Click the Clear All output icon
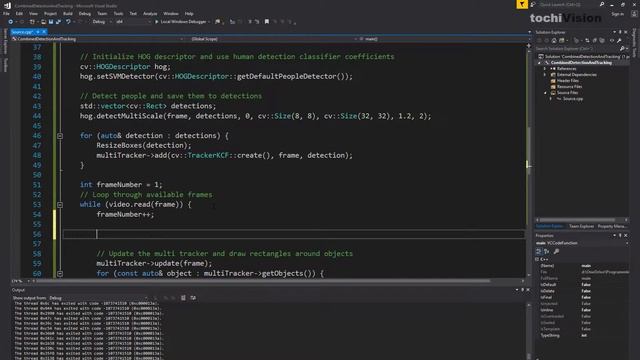The height and width of the screenshot is (360, 640). [183, 298]
